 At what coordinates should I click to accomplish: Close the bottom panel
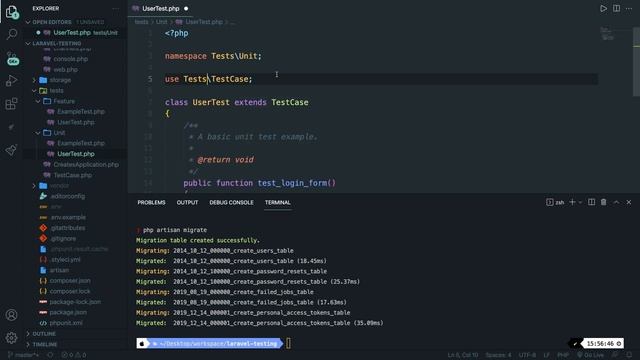[629, 202]
